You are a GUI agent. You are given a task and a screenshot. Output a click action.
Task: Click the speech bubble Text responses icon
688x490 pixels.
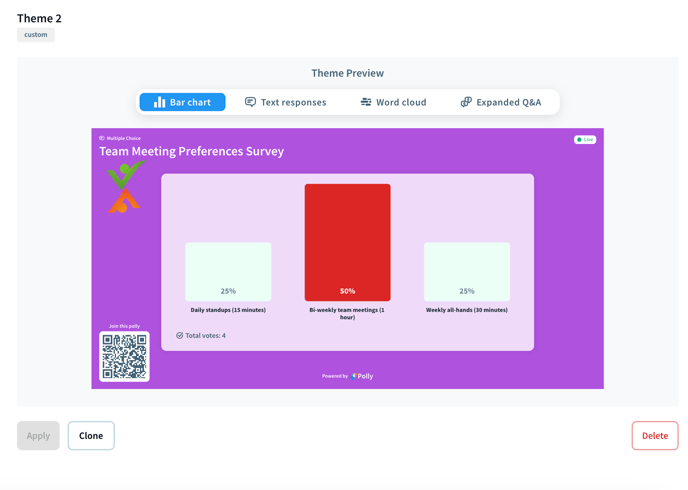(250, 102)
